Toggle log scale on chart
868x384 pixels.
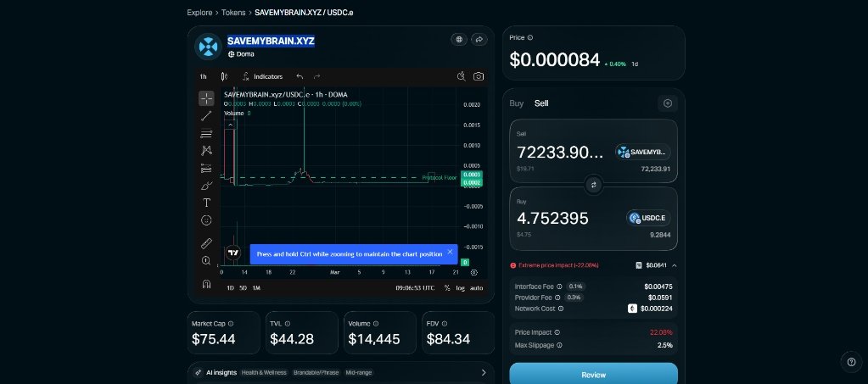pos(461,287)
